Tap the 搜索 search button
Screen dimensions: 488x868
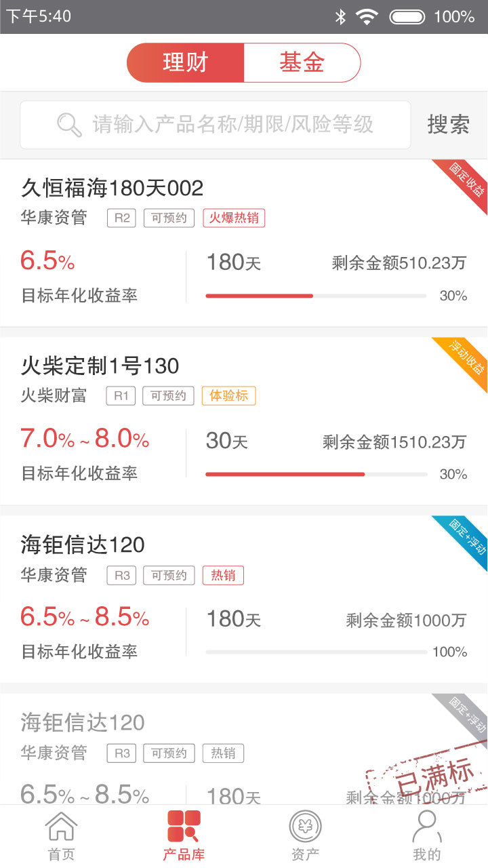(x=448, y=125)
